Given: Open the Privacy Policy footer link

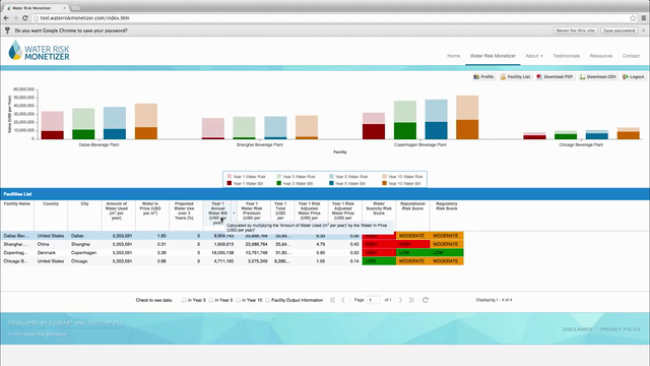Looking at the screenshot, I should click(621, 329).
